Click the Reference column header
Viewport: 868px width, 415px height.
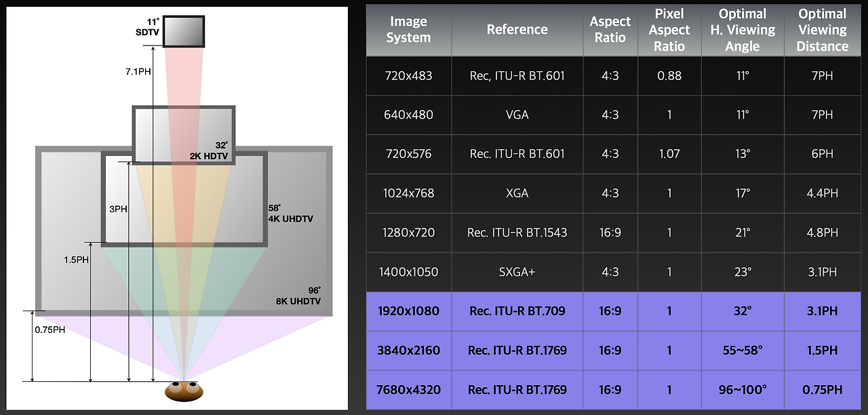tap(517, 30)
